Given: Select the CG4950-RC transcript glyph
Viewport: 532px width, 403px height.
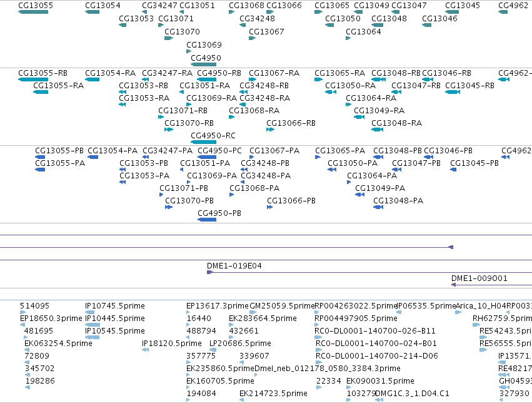Looking at the screenshot, I should [x=204, y=142].
